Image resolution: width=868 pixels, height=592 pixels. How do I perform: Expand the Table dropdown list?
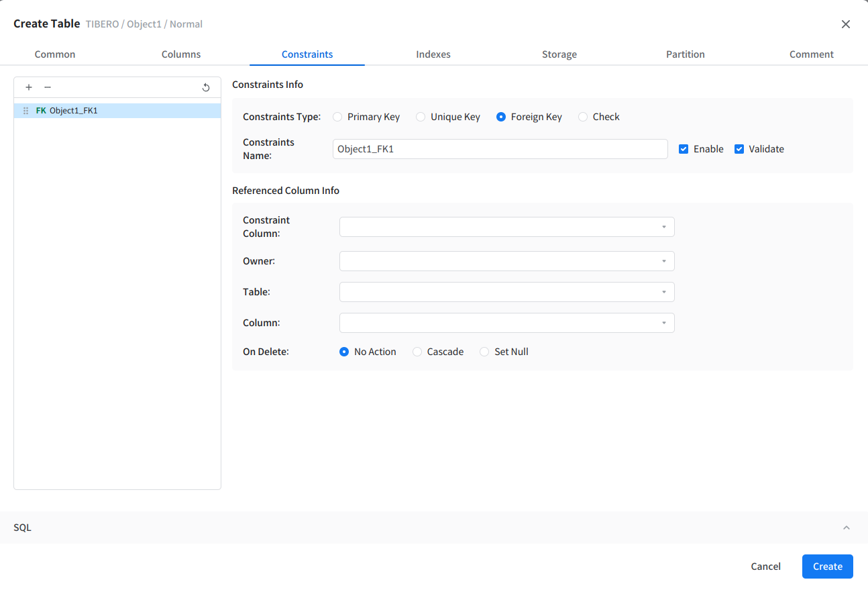[x=506, y=292]
